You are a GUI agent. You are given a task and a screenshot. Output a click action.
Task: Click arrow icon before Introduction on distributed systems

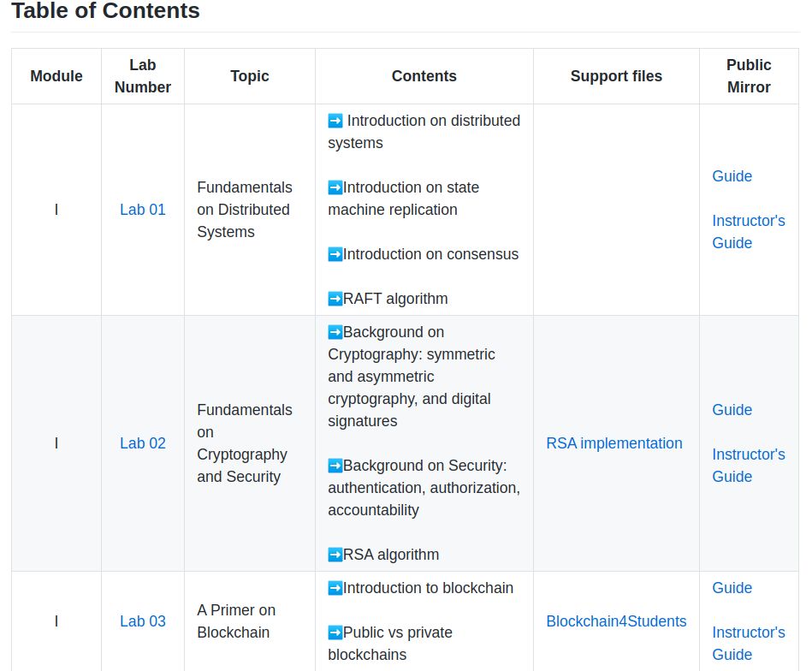[x=335, y=121]
